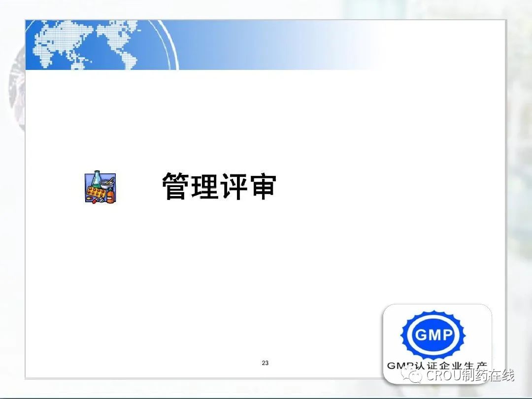Image resolution: width=532 pixels, height=399 pixels.
Task: Click the fading blue gradient header banner
Action: point(296,44)
